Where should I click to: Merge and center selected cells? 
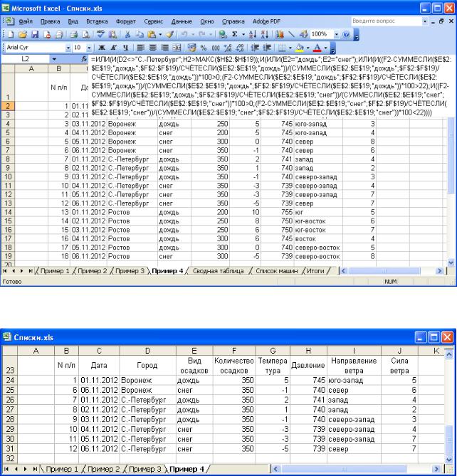pyautogui.click(x=177, y=48)
